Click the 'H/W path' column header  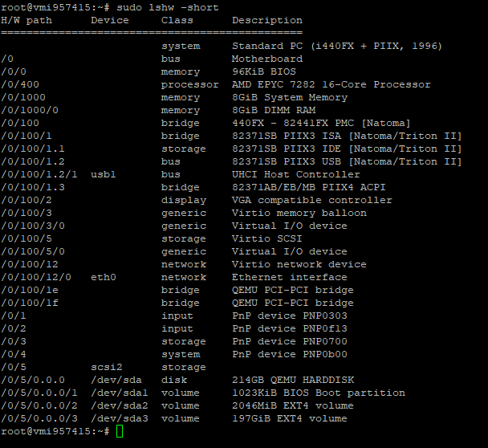26,20
